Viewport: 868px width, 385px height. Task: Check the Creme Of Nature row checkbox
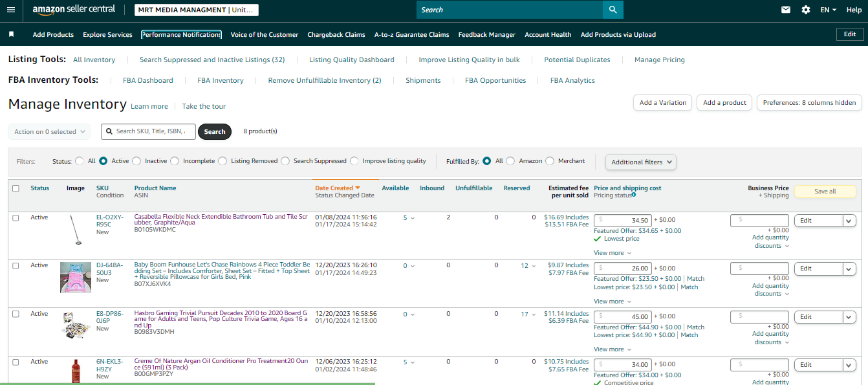pyautogui.click(x=16, y=362)
